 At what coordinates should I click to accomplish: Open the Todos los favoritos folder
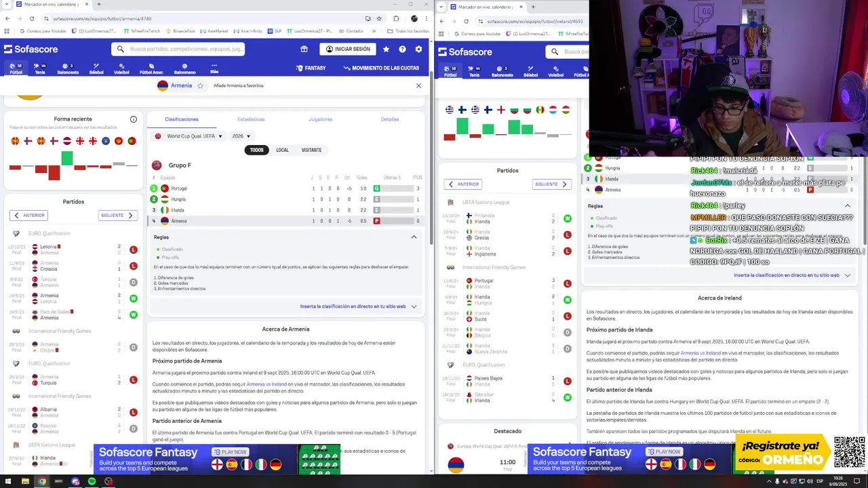[409, 31]
